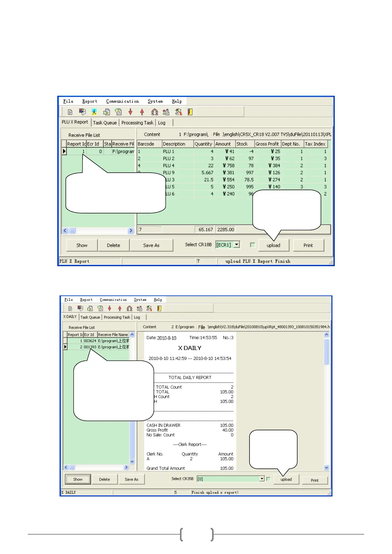Select file row with Ecr Id 003624
The height and width of the screenshot is (554, 392).
pos(98,341)
